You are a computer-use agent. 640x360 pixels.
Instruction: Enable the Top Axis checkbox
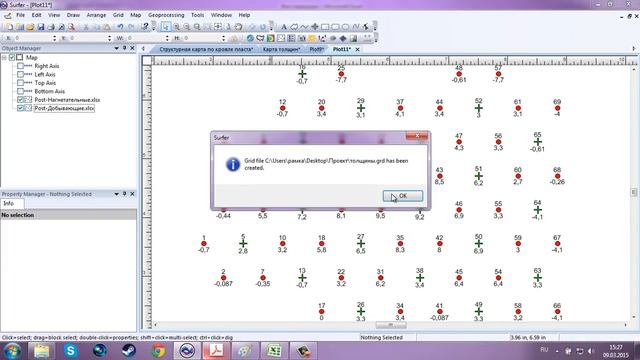[x=20, y=83]
